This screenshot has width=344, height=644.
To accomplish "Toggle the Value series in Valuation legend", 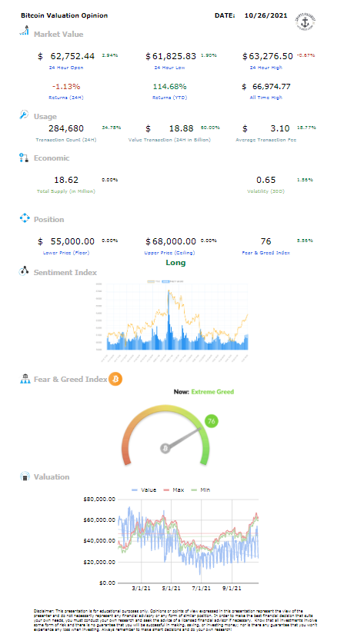I will click(144, 490).
